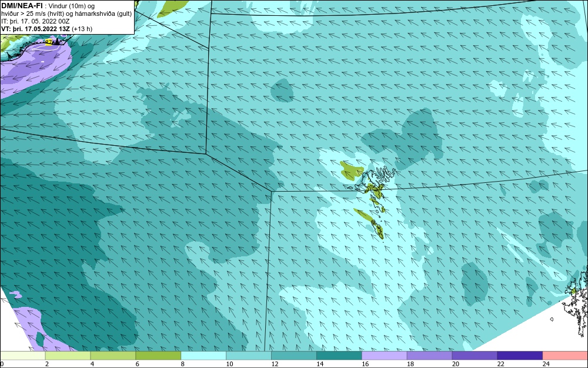The width and height of the screenshot is (588, 368).
Task: Click the 20–22 m/s violet legend swatch
Action: click(475, 356)
